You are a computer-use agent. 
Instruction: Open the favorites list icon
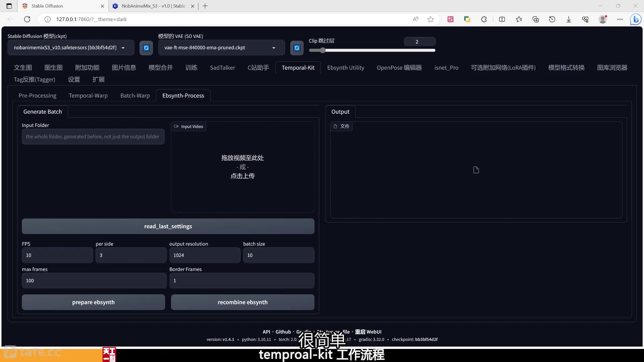[519, 19]
